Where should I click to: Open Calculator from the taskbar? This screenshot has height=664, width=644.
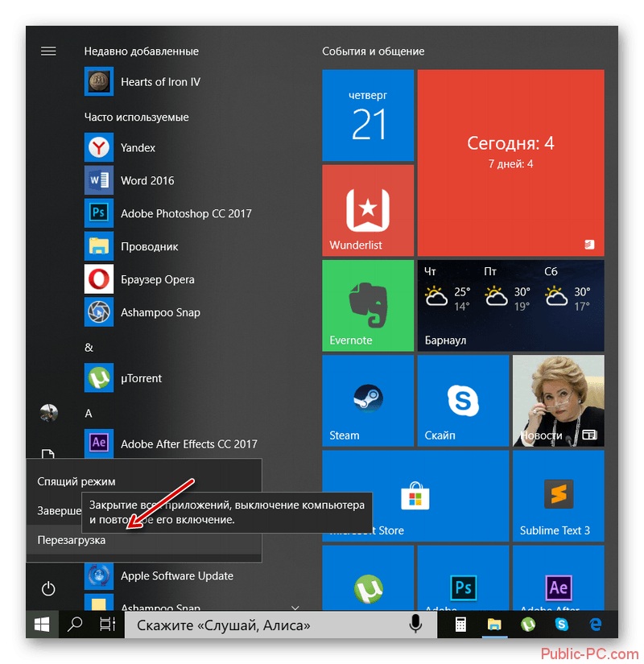pyautogui.click(x=460, y=625)
